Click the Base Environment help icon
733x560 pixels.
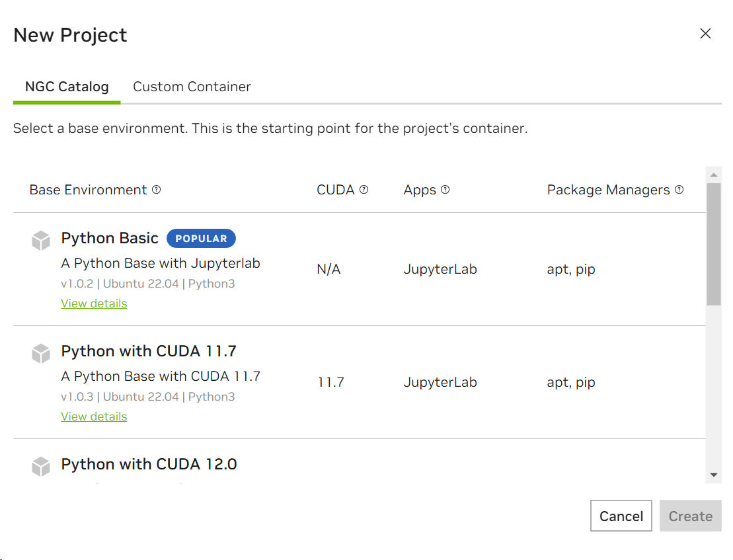click(157, 190)
